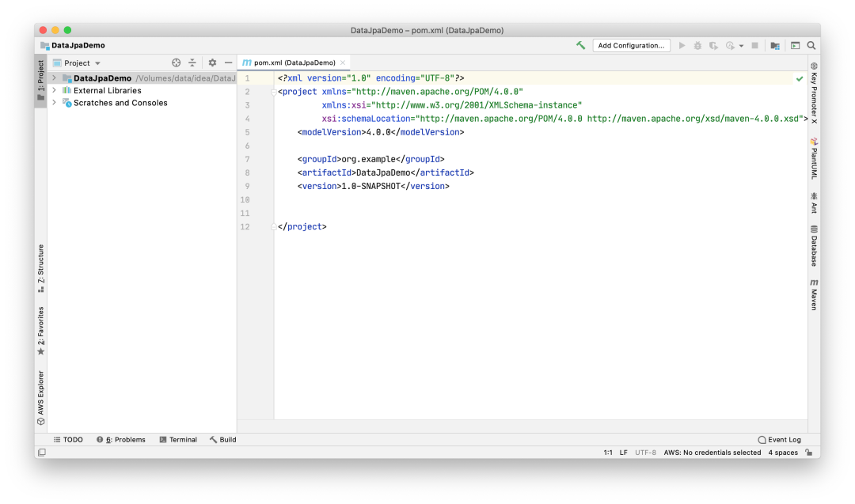Open the Terminal tool window
855x504 pixels.
coord(178,440)
